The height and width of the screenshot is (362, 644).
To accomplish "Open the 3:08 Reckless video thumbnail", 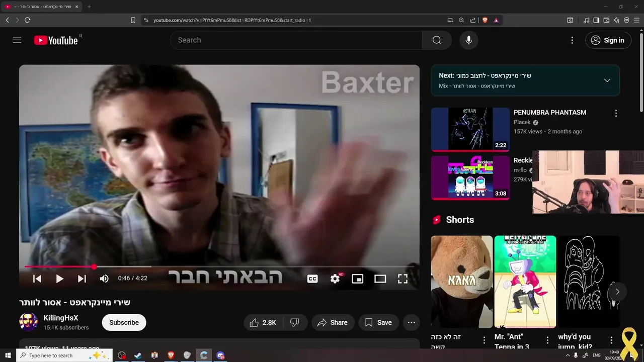I will 470,177.
